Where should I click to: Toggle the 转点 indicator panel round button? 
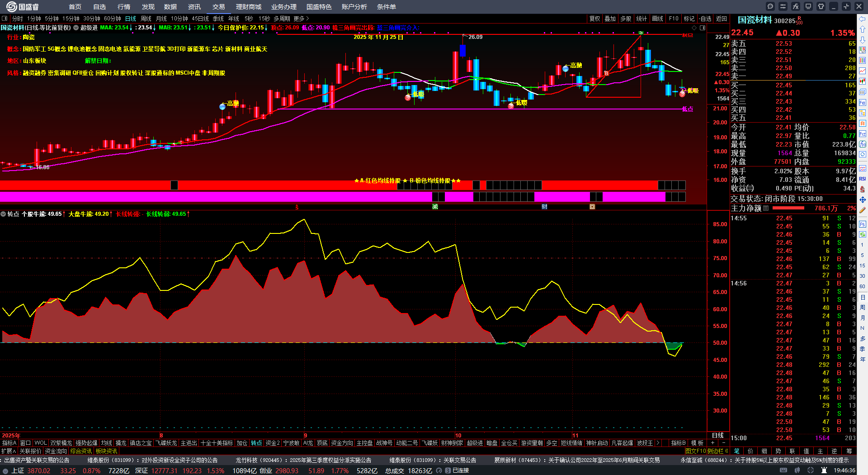pyautogui.click(x=3, y=214)
